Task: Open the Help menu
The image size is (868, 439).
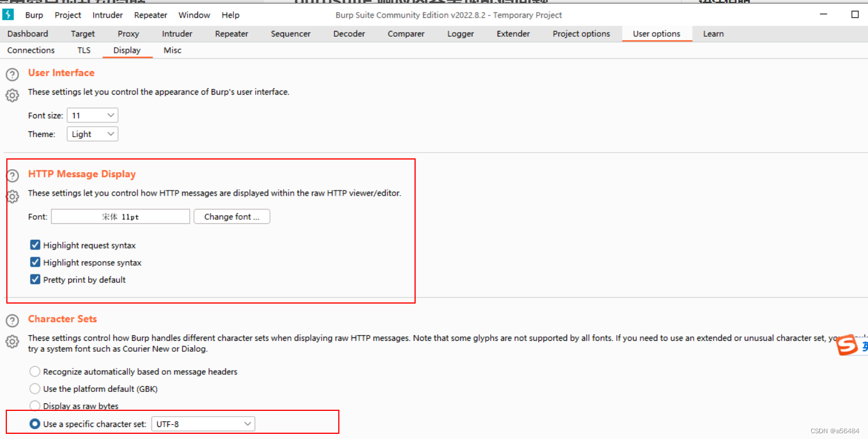Action: 230,15
